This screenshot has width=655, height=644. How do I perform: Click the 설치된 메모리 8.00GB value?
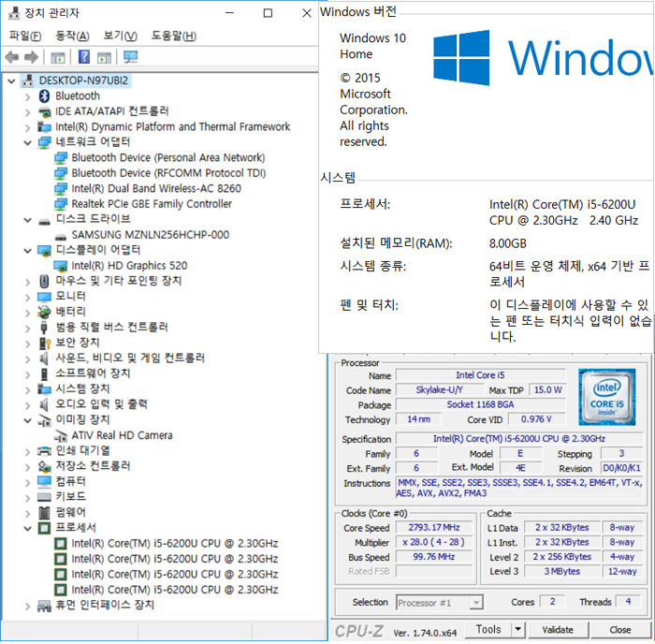[507, 243]
